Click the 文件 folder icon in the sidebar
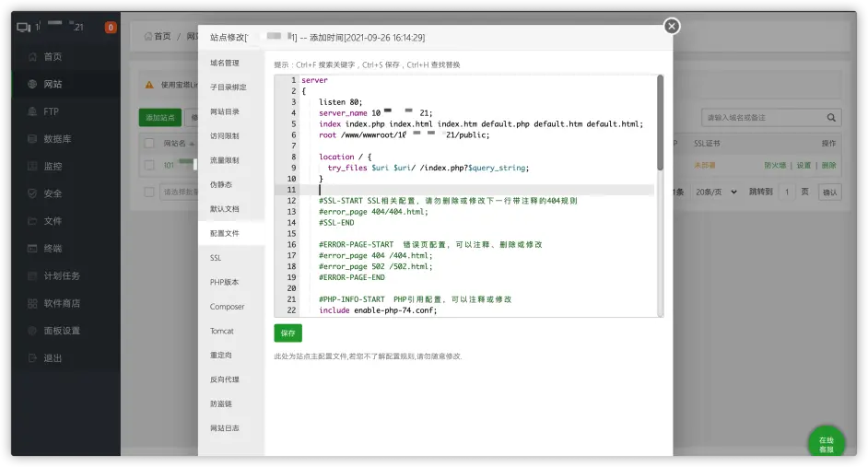Viewport: 868px width, 467px height. [x=32, y=221]
